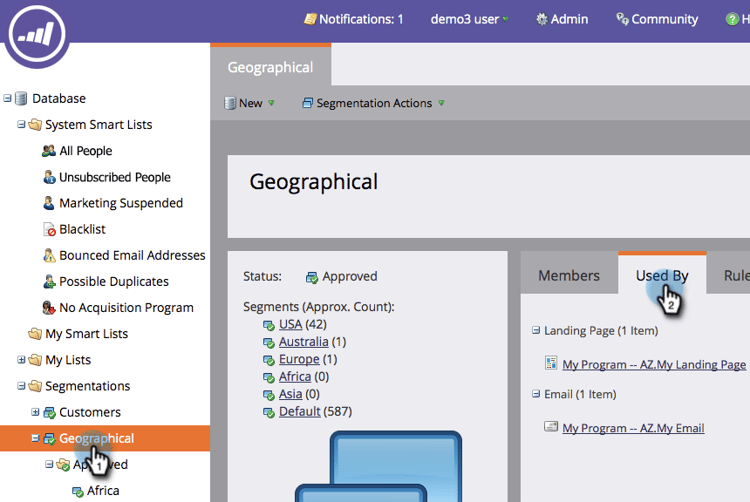Click the Bounced Email Addresses icon

[x=49, y=255]
